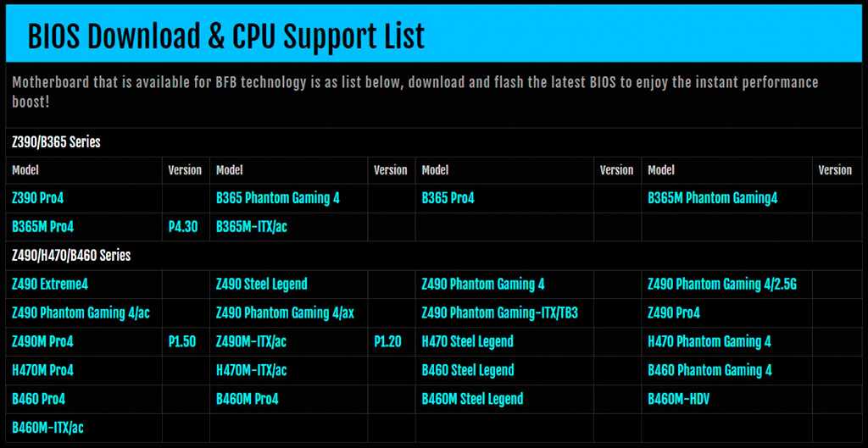
Task: Click the H470M-ITX/ac model link
Action: click(x=252, y=371)
